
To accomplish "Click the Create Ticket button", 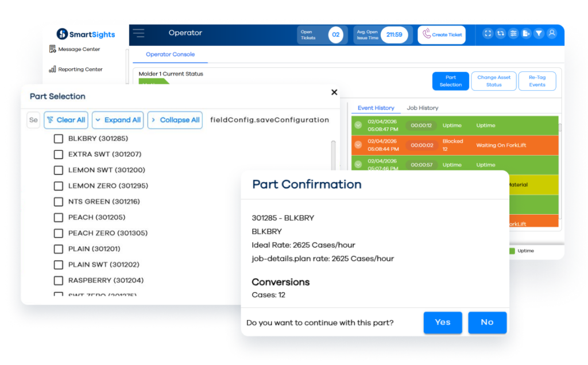I will coord(442,34).
